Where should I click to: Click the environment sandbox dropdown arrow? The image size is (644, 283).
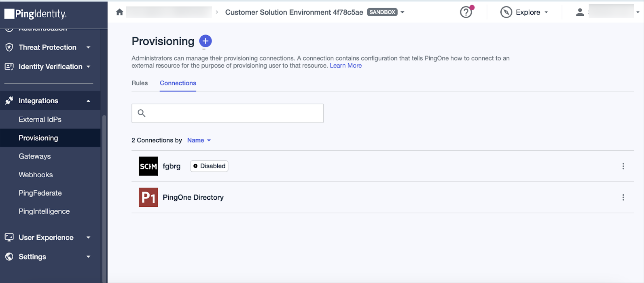404,12
